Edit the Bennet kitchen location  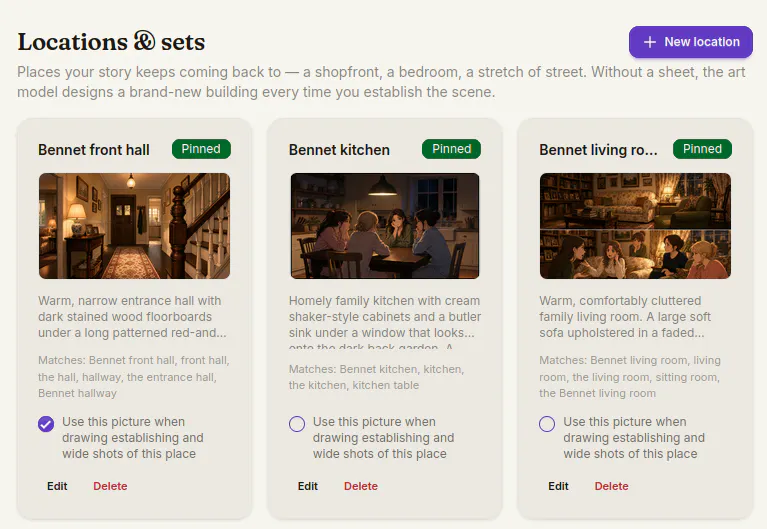pos(308,486)
